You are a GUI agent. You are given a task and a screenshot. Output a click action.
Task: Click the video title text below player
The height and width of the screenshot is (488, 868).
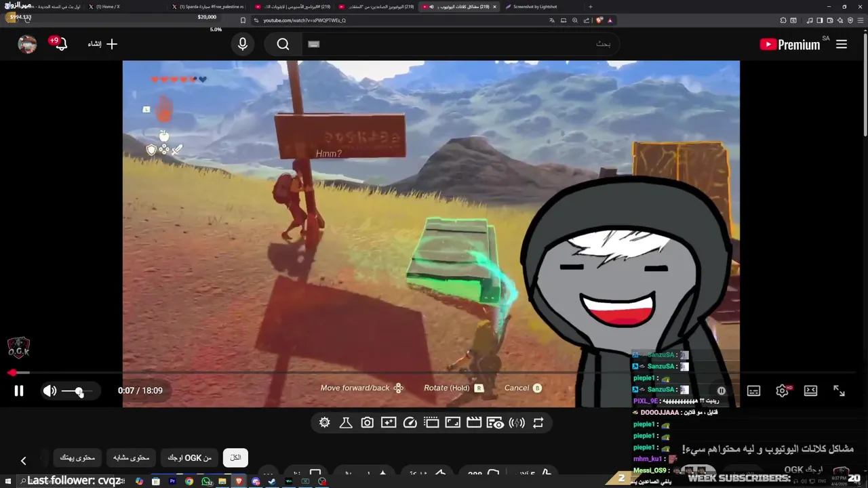click(x=768, y=449)
